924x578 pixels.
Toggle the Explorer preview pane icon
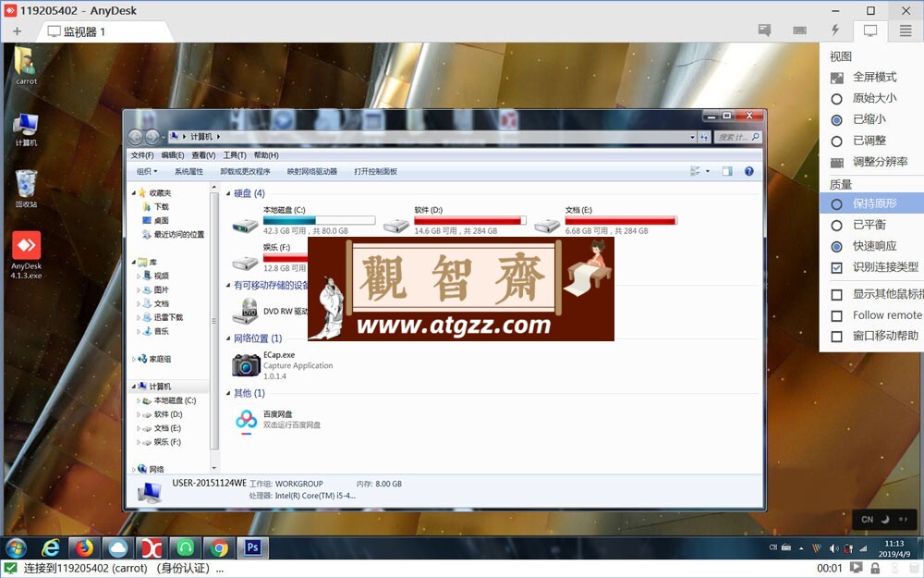point(727,171)
